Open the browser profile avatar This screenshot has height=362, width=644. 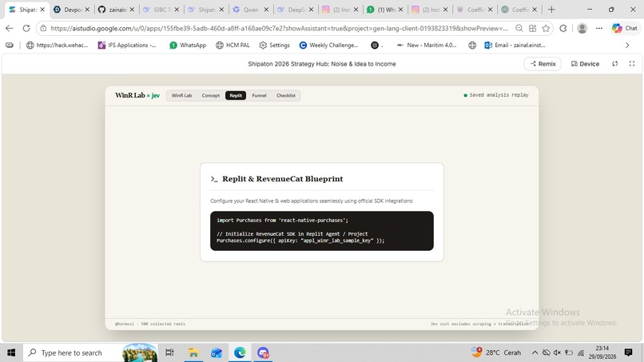point(582,28)
